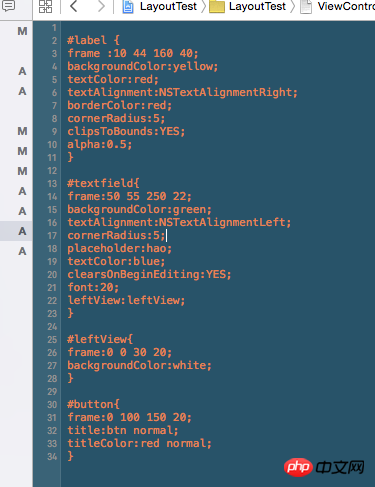Place cursor on #label selector line
375x487 pixels.
pyautogui.click(x=93, y=40)
